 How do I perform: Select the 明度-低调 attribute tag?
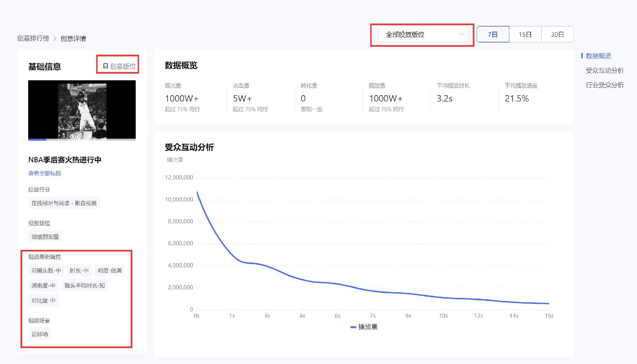coord(109,270)
